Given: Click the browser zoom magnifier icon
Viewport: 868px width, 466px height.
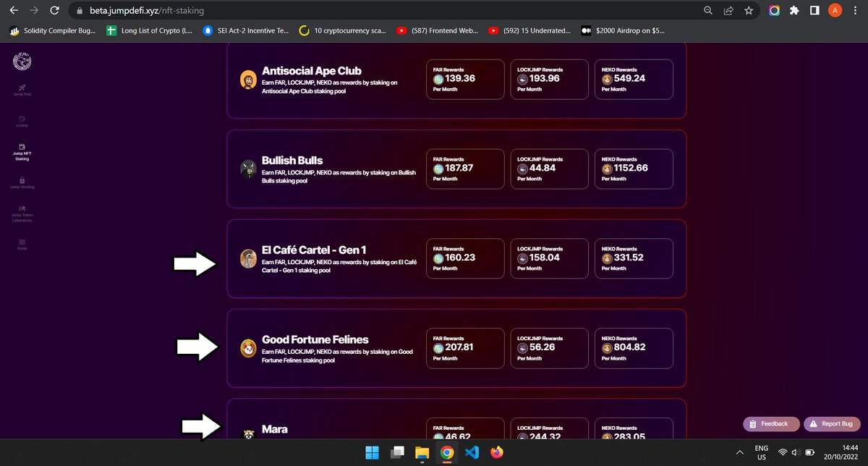Looking at the screenshot, I should click(x=708, y=11).
